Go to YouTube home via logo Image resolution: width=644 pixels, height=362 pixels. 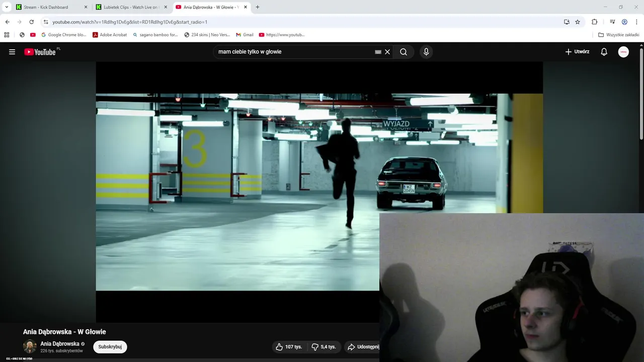pos(40,52)
